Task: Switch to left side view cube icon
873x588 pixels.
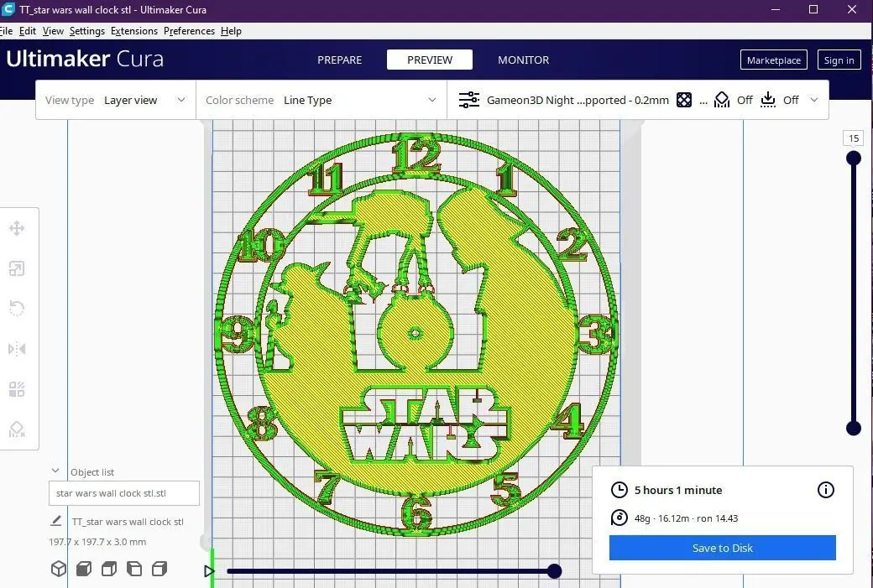Action: pyautogui.click(x=134, y=569)
